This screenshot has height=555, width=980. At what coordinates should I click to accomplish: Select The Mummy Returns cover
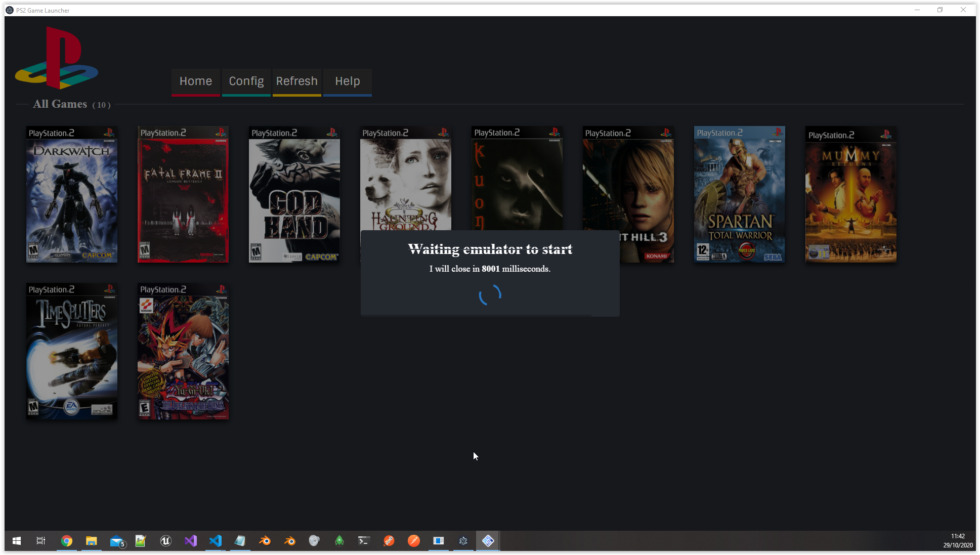[850, 194]
